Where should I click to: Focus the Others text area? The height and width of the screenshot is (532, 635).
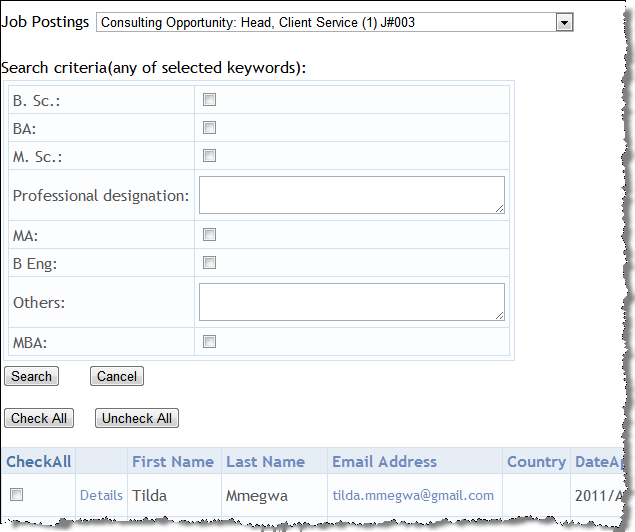point(351,302)
